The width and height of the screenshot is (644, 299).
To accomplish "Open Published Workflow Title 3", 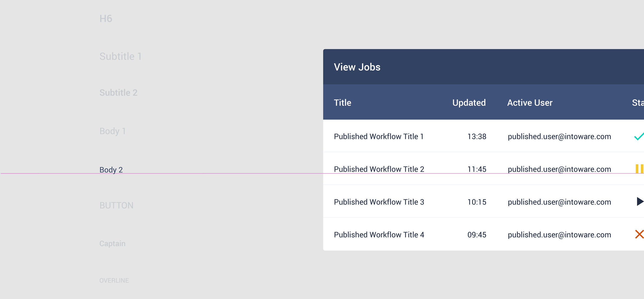I will (379, 202).
